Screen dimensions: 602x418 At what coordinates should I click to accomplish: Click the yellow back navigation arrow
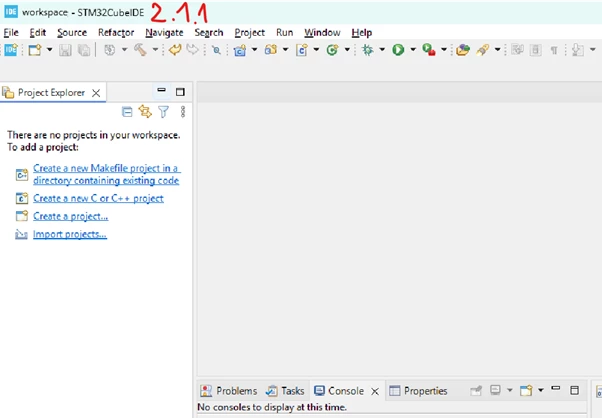tap(175, 50)
